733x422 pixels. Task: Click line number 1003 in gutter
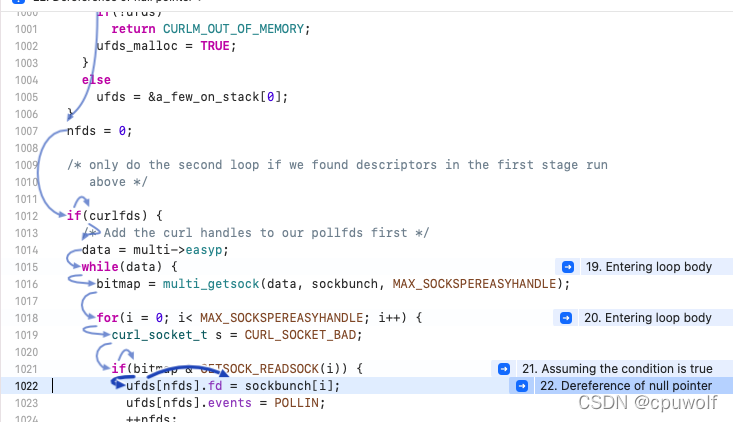[x=26, y=63]
